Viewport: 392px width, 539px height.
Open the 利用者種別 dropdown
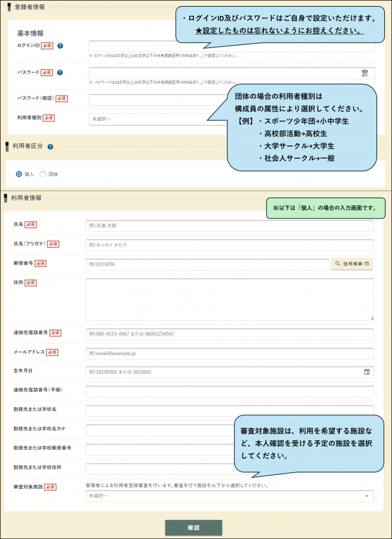point(158,119)
